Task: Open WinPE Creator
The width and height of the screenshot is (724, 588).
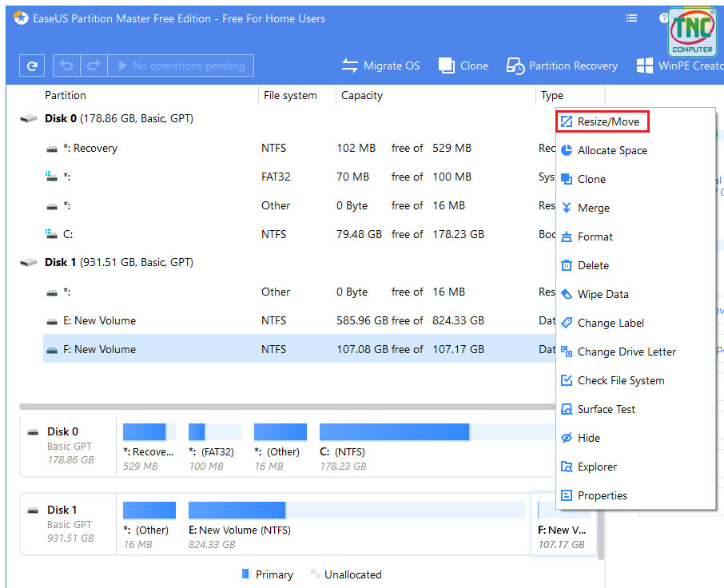Action: (x=680, y=66)
